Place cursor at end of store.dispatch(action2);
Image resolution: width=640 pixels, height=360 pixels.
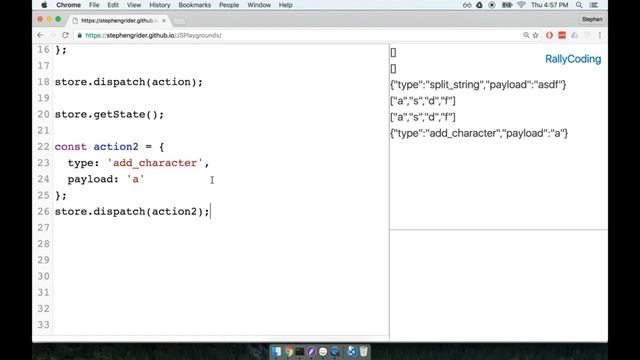[x=210, y=212]
